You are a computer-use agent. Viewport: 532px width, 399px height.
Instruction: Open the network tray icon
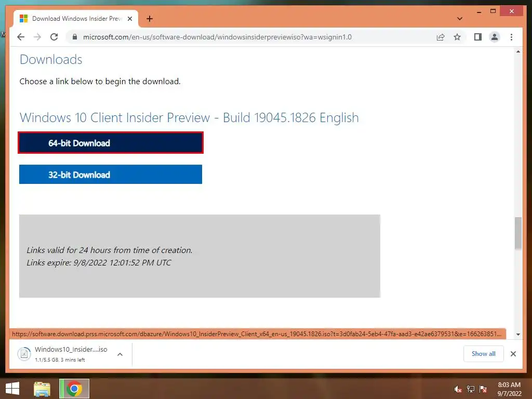click(x=471, y=389)
